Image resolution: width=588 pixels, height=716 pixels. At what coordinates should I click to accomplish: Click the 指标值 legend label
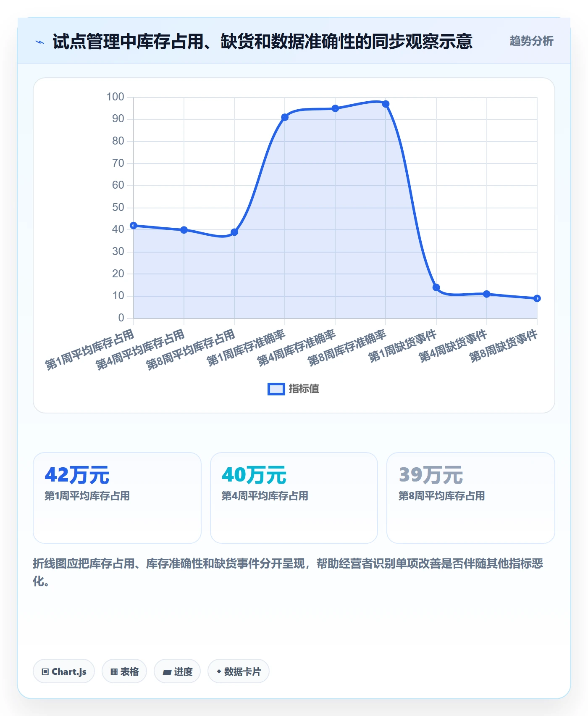(x=304, y=389)
